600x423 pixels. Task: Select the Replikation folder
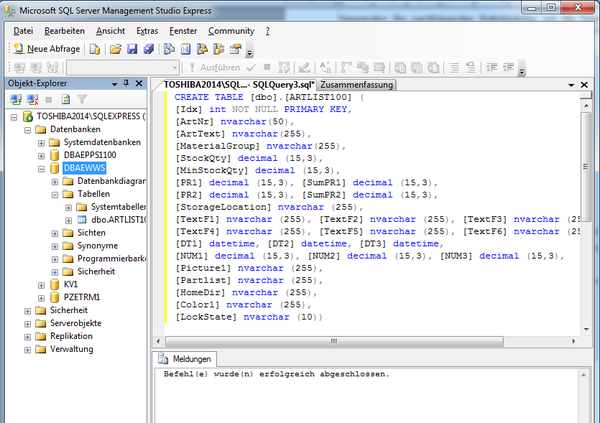pos(71,336)
